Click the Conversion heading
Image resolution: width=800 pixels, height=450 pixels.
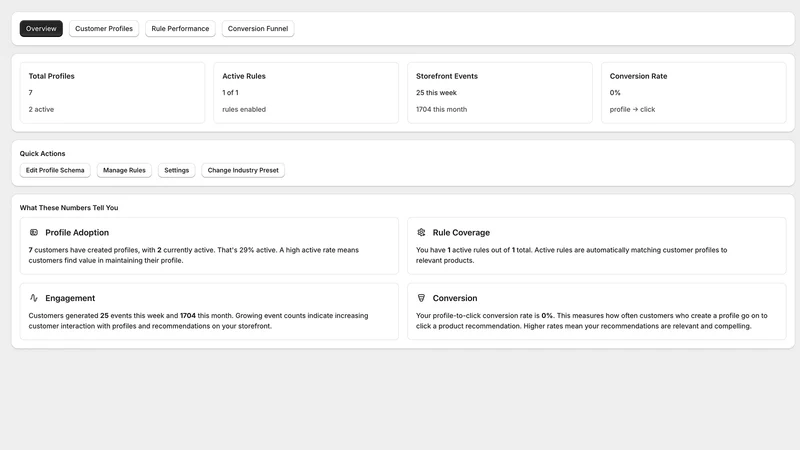455,298
